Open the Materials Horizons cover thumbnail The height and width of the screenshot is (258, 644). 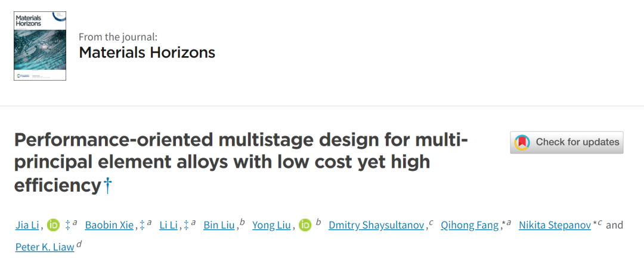40,45
